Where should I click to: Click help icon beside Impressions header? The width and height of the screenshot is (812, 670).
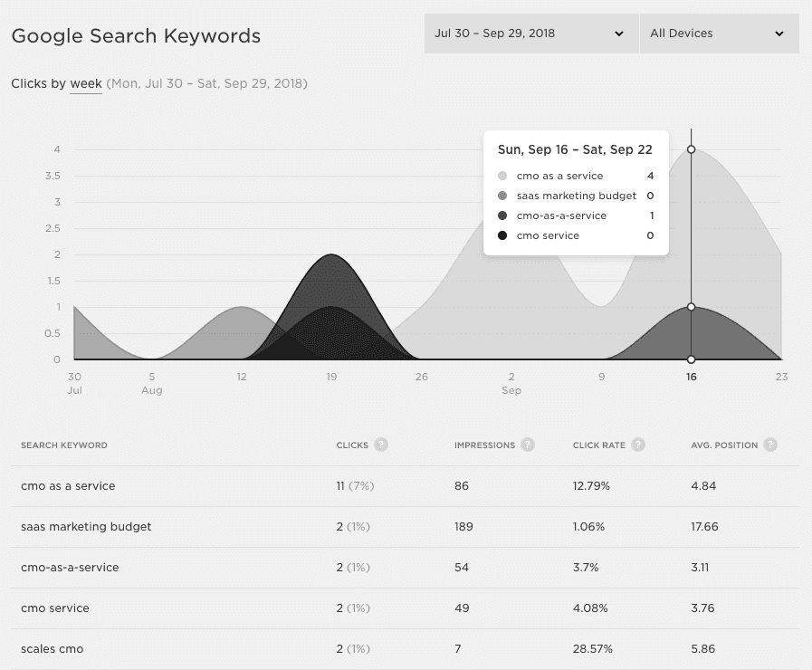click(528, 445)
